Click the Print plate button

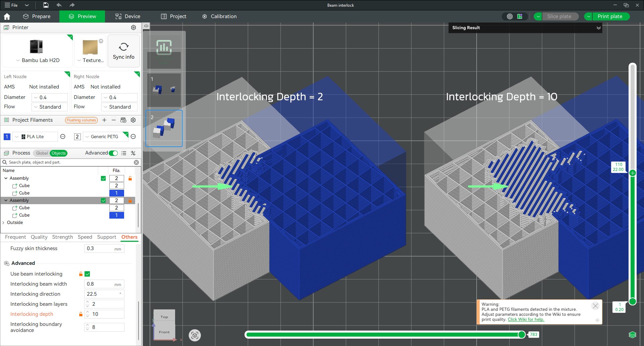coord(609,16)
